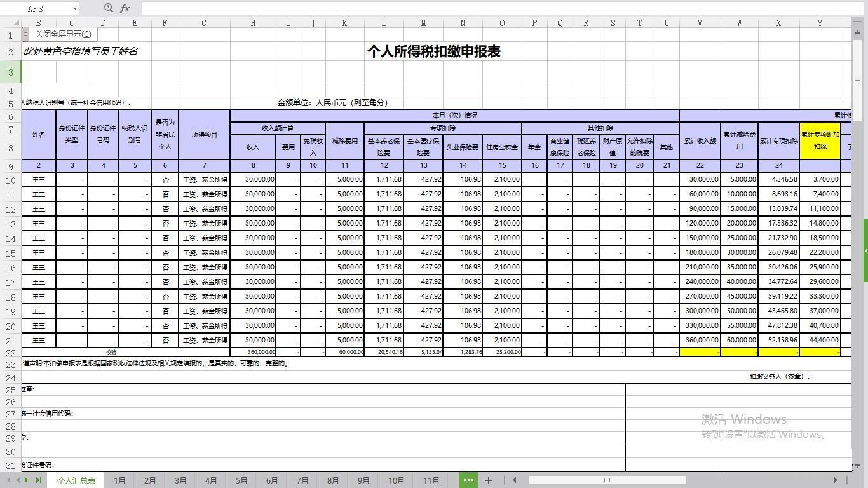Add a new sheet with the plus icon
Image resolution: width=868 pixels, height=488 pixels.
(x=488, y=480)
